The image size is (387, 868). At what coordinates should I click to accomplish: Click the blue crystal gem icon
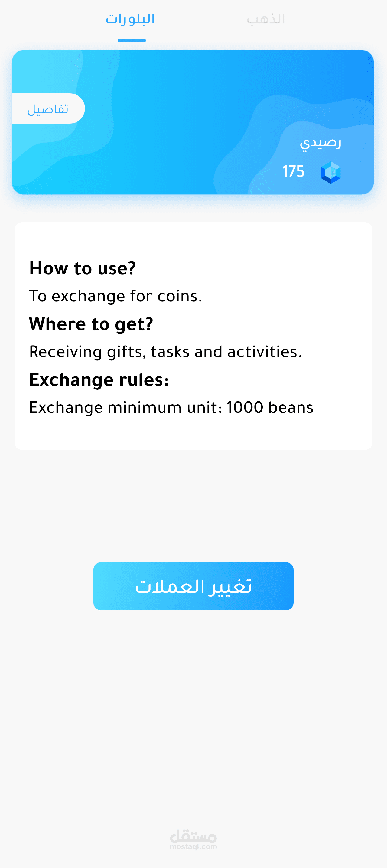coord(330,172)
